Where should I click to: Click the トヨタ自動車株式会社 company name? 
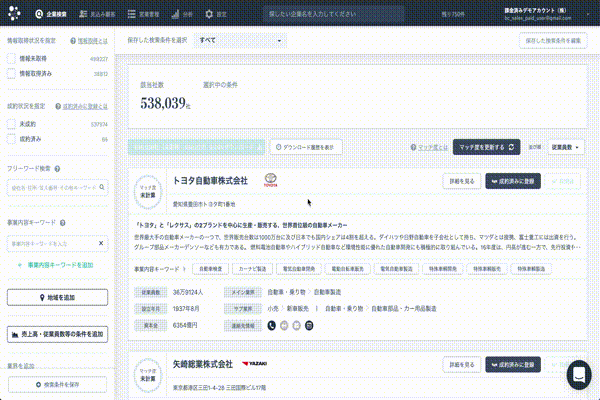coord(210,181)
